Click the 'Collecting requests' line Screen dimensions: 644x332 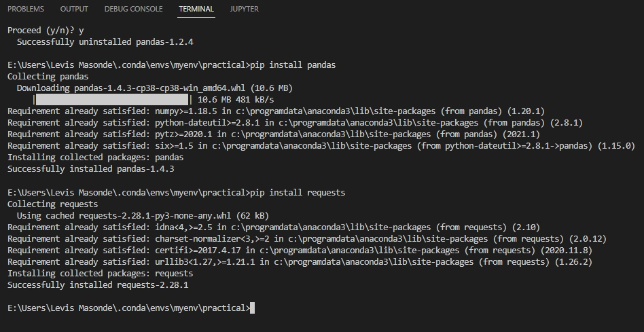click(x=52, y=204)
